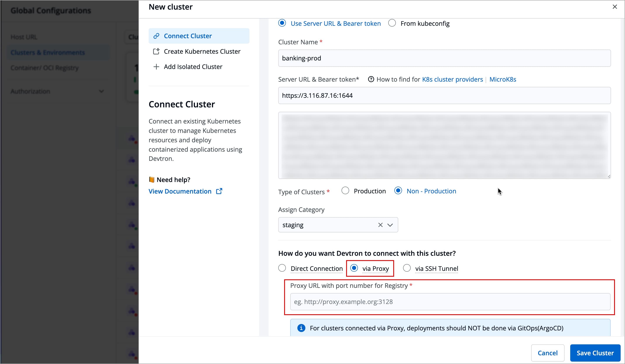The width and height of the screenshot is (625, 364).
Task: Click the help question mark icon
Action: (371, 79)
